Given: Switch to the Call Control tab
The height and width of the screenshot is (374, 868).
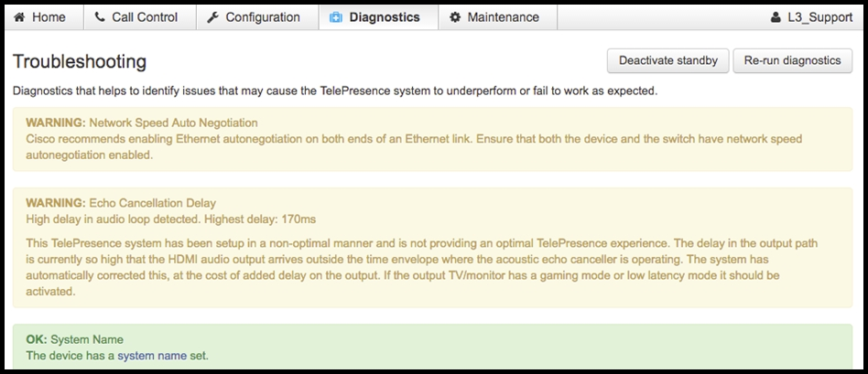Looking at the screenshot, I should point(140,17).
